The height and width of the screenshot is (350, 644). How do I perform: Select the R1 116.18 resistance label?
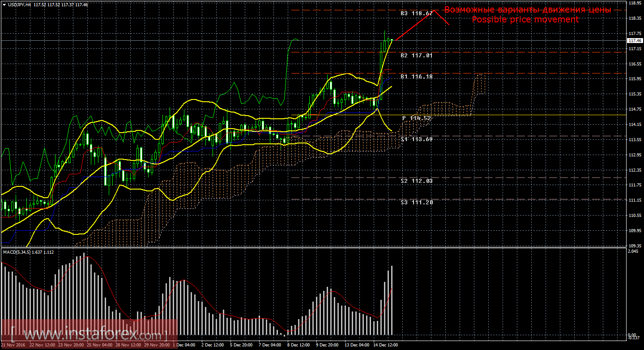[417, 77]
